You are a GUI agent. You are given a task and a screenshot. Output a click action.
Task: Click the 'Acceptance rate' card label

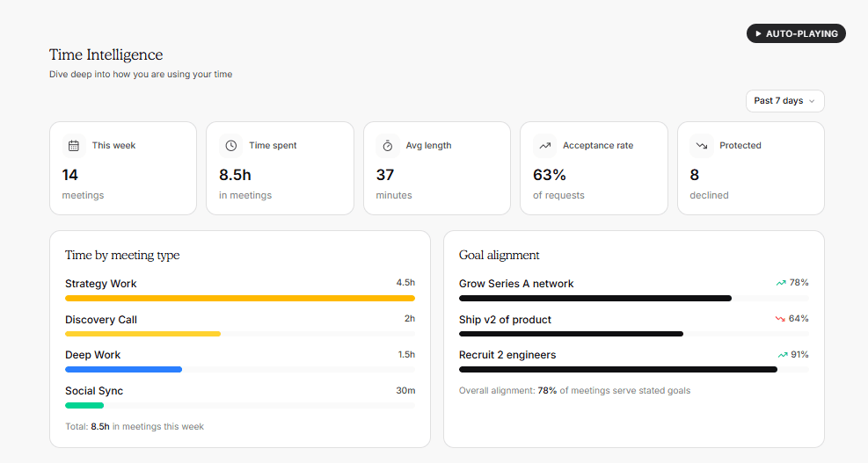click(598, 146)
